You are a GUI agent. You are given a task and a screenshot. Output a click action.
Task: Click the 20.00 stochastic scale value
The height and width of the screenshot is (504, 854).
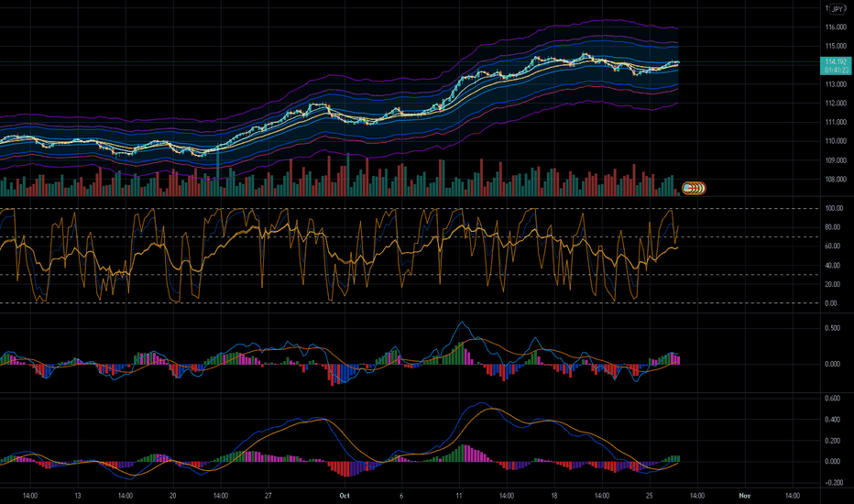[x=833, y=284]
